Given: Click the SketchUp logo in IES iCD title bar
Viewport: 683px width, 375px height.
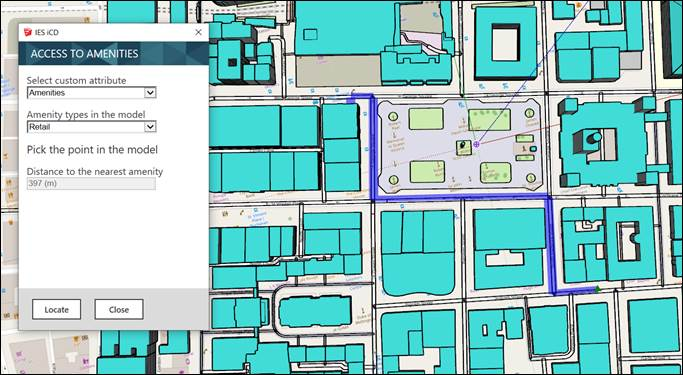Looking at the screenshot, I should tap(28, 32).
